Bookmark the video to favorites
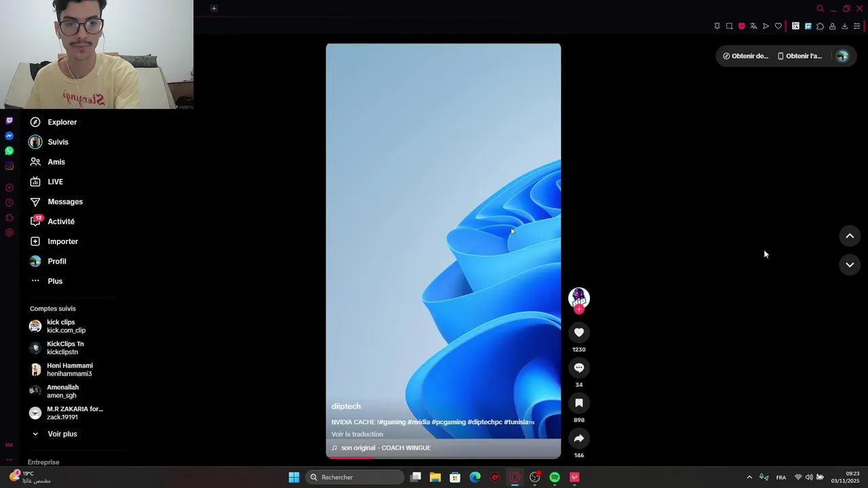Image resolution: width=868 pixels, height=488 pixels. point(578,403)
